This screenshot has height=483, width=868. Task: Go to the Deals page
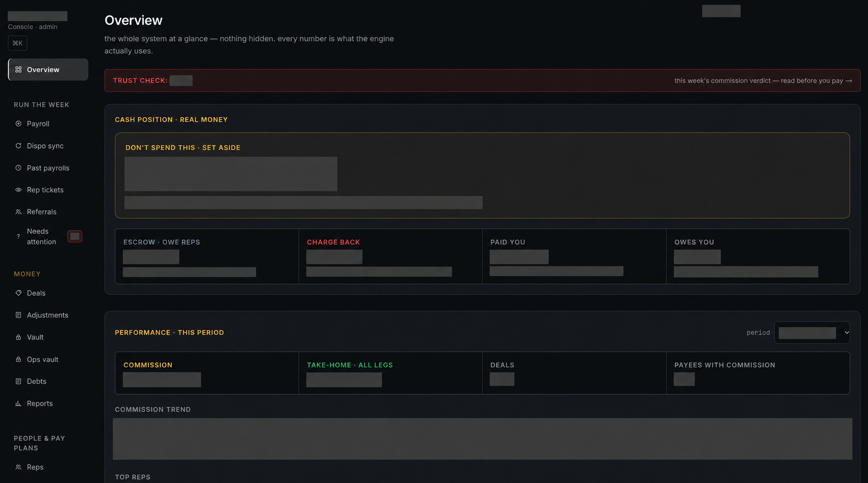(x=48, y=293)
